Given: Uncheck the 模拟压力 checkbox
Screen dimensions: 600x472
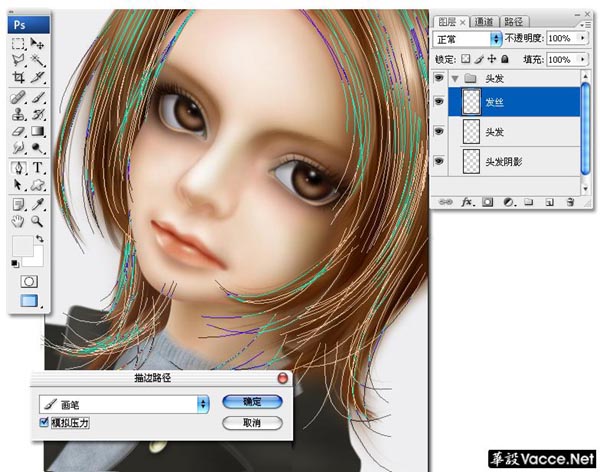Looking at the screenshot, I should click(x=44, y=422).
